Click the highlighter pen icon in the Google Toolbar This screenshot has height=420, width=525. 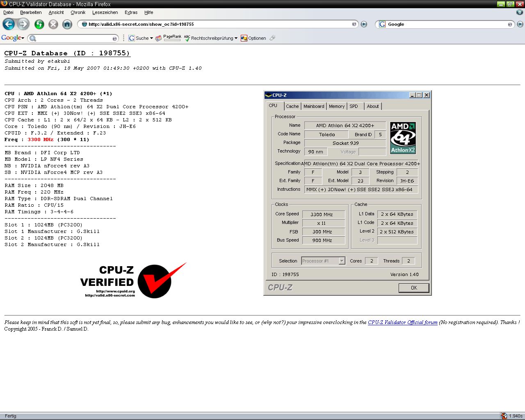tap(272, 38)
